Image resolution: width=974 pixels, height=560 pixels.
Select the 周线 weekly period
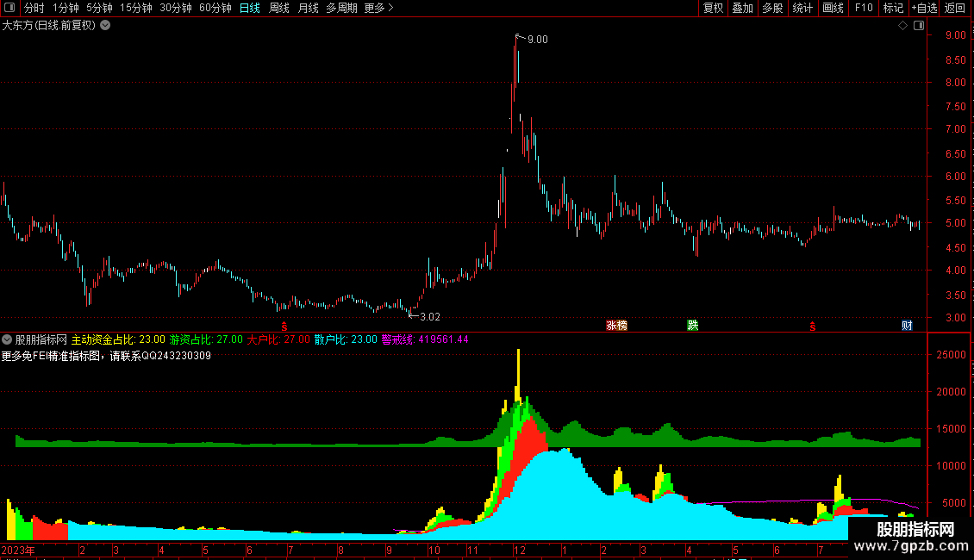(279, 8)
